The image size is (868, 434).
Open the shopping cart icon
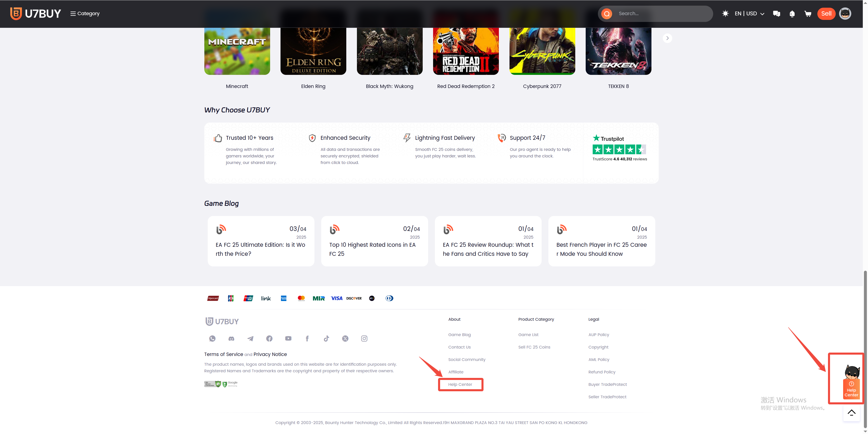(x=808, y=14)
